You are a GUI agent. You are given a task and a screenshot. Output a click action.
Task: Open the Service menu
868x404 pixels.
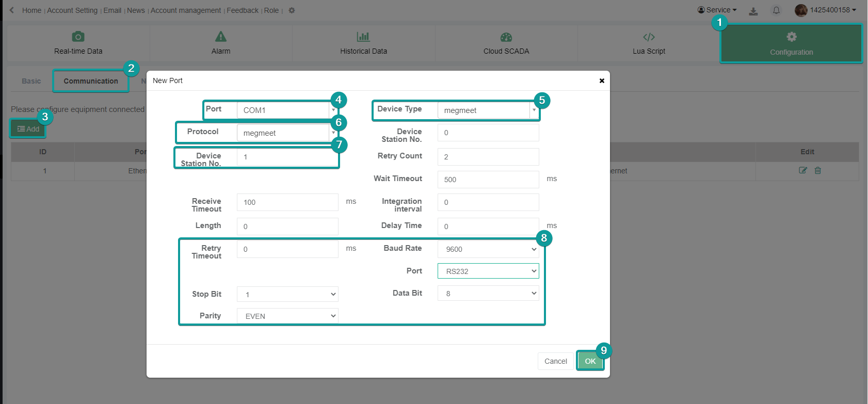pos(717,10)
